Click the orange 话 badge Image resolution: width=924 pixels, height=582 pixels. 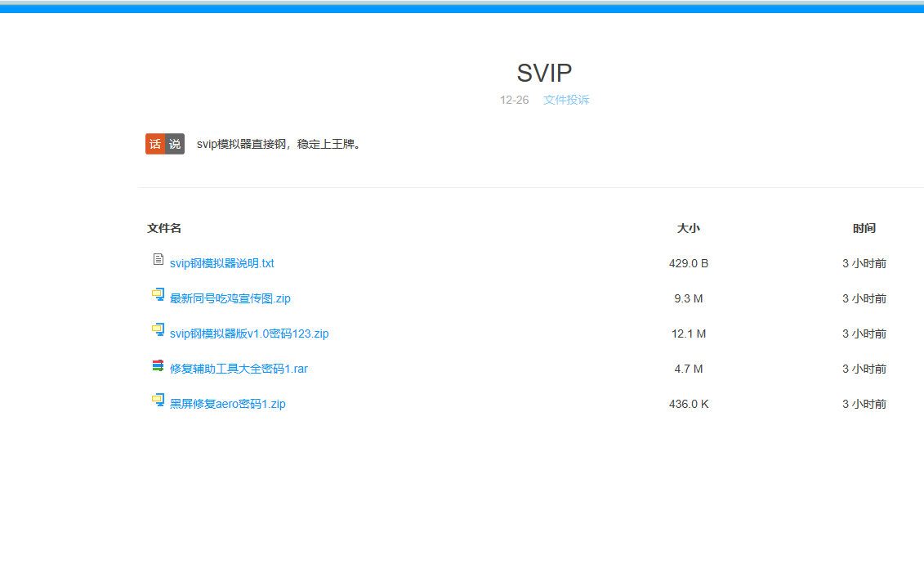click(155, 144)
